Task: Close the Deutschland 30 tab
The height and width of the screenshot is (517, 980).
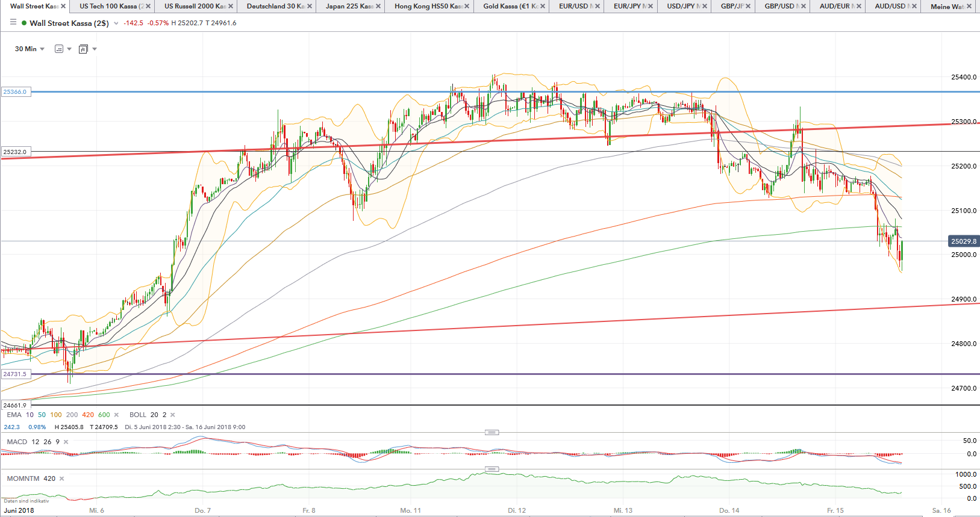Action: pos(310,6)
